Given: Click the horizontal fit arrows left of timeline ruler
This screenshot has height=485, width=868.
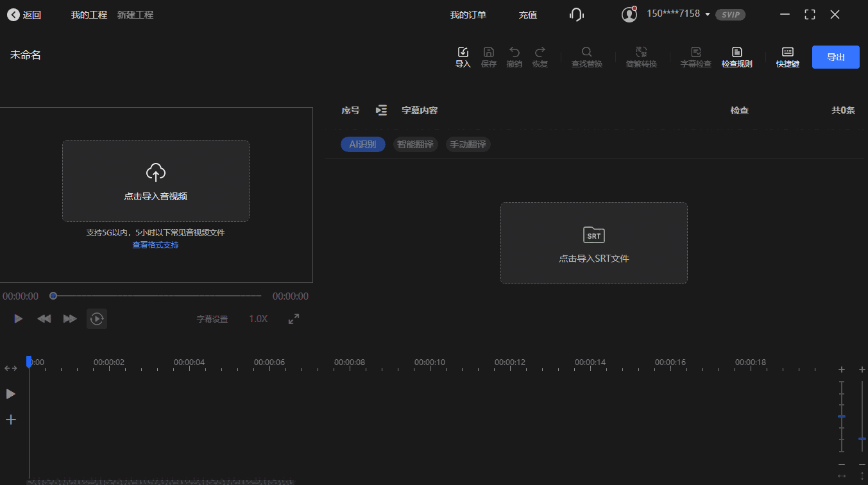Looking at the screenshot, I should pos(11,368).
